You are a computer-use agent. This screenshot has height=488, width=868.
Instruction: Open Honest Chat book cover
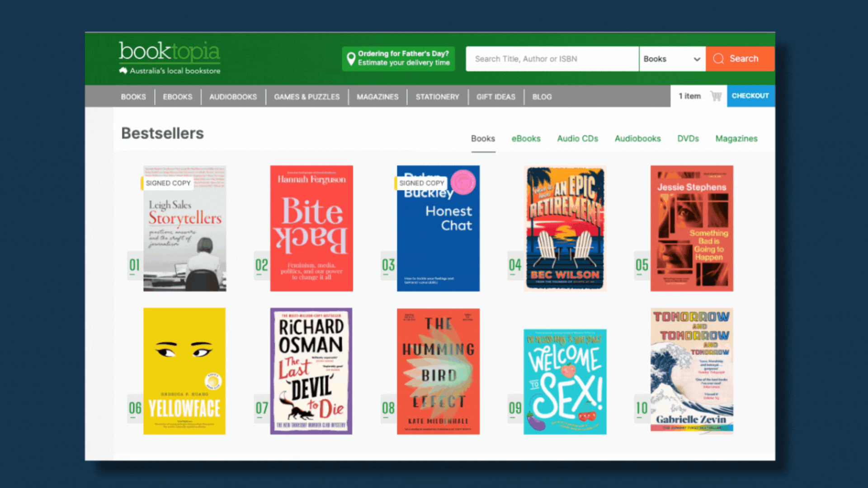click(438, 228)
